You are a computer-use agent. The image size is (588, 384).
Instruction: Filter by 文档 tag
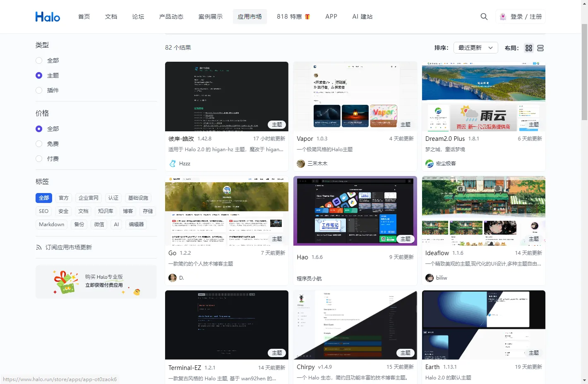click(x=83, y=211)
